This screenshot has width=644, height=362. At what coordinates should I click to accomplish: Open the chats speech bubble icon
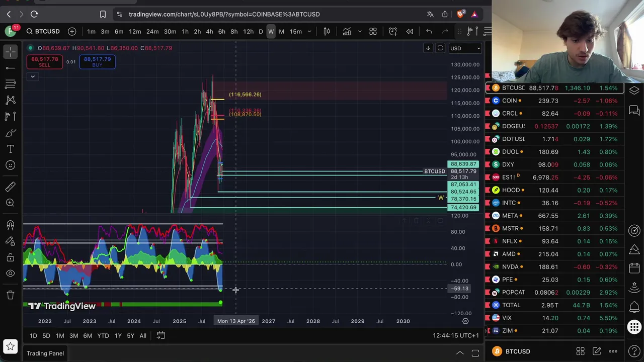(634, 110)
